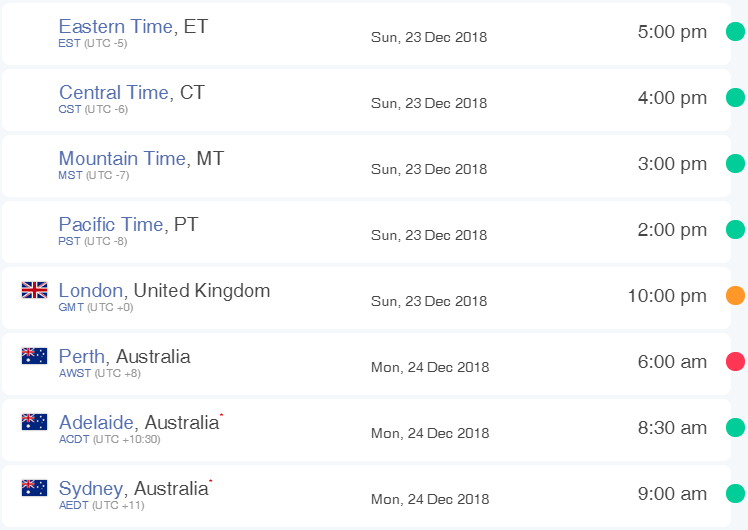Click the Australian flag next to Adelaide

pyautogui.click(x=34, y=422)
